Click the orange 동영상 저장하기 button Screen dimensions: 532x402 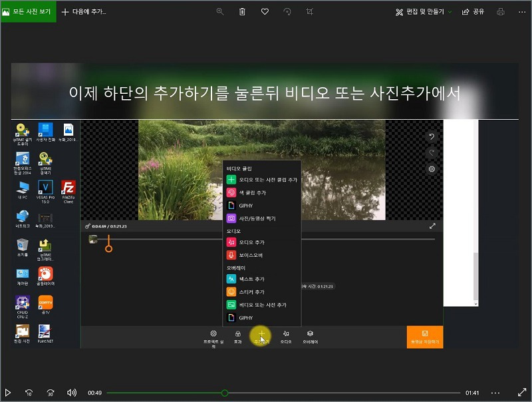pyautogui.click(x=425, y=337)
